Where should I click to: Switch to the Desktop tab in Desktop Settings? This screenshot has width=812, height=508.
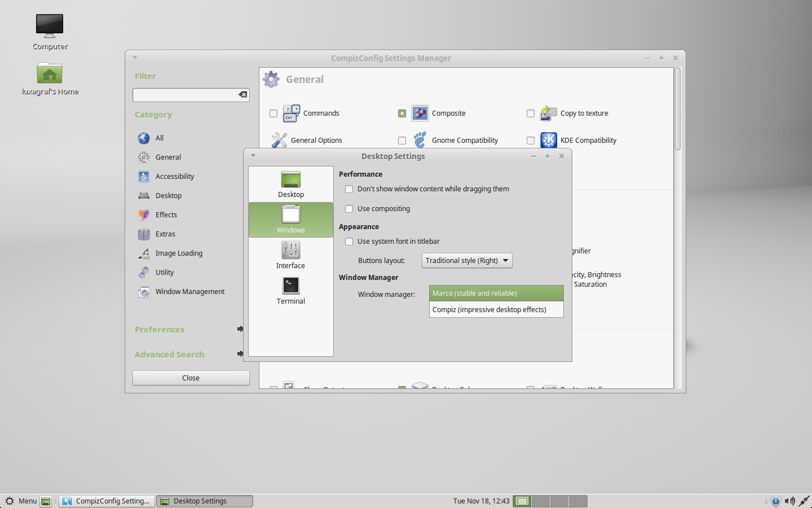[291, 185]
